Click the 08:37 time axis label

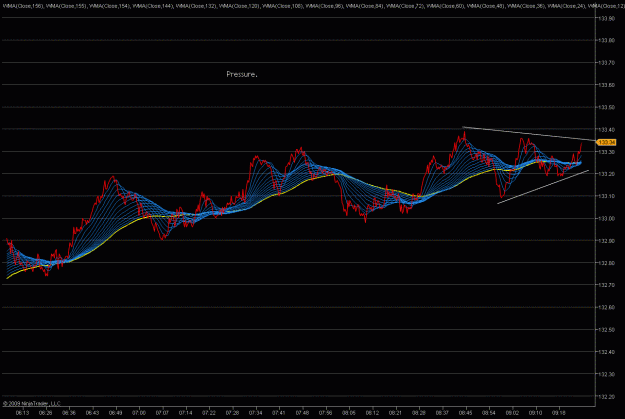(442, 413)
